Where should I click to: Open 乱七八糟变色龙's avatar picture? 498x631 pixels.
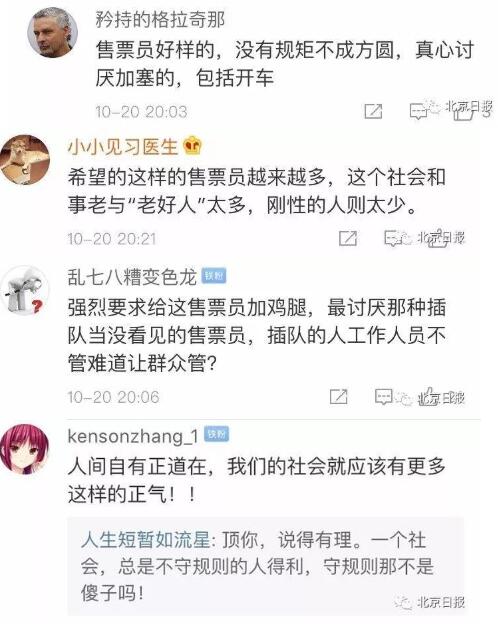click(25, 291)
